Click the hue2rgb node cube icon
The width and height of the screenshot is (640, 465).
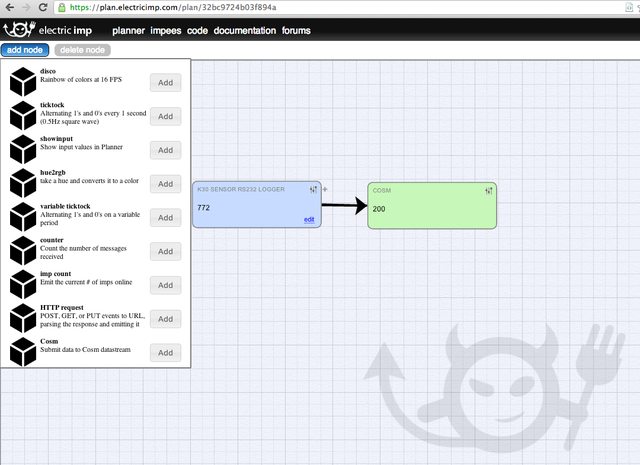pyautogui.click(x=23, y=183)
